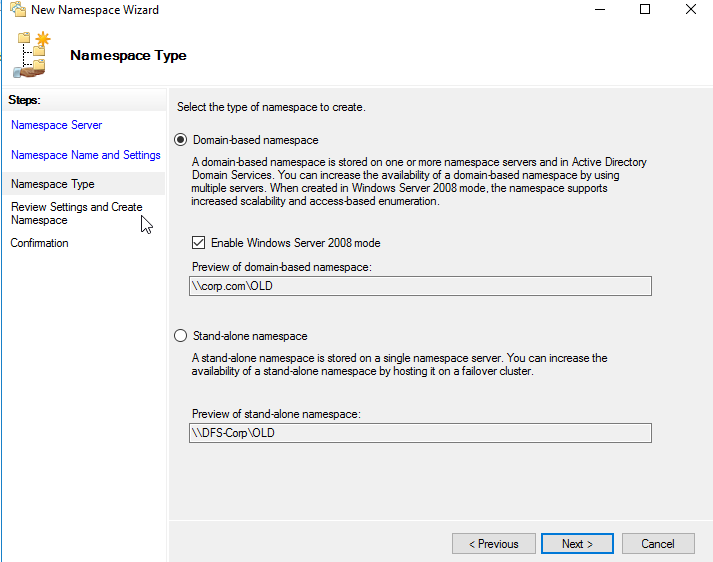
Task: Click the Confirmation step in the sidebar
Action: 39,243
